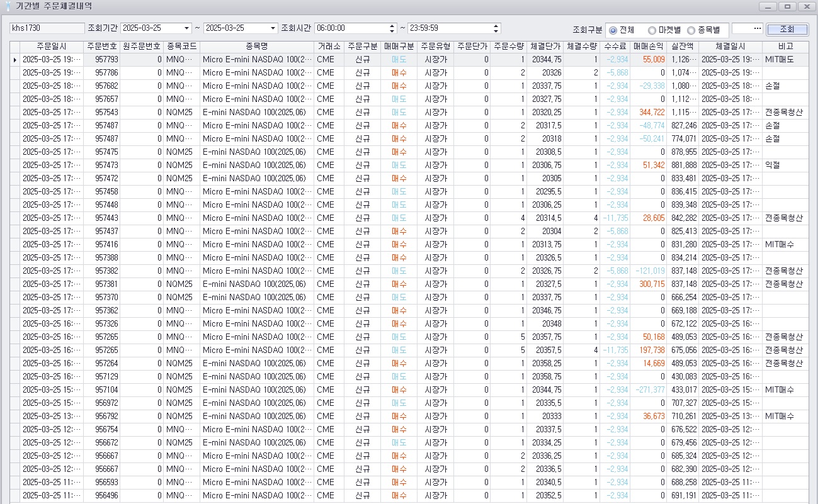Click the 주문수량 column header

(x=509, y=47)
